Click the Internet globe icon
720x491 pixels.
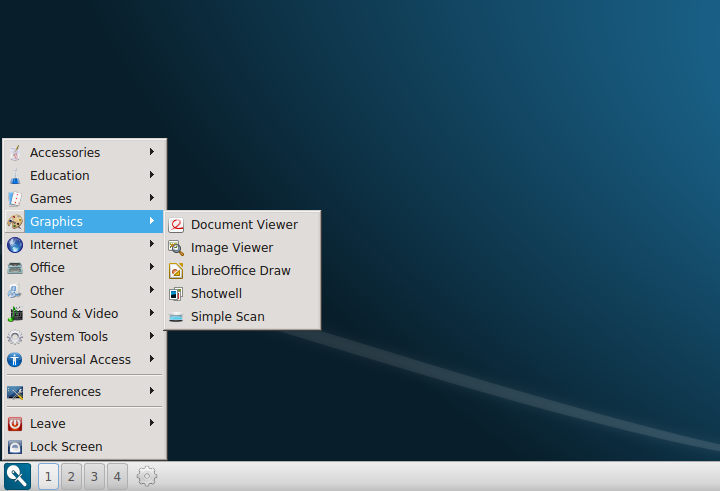[x=15, y=244]
